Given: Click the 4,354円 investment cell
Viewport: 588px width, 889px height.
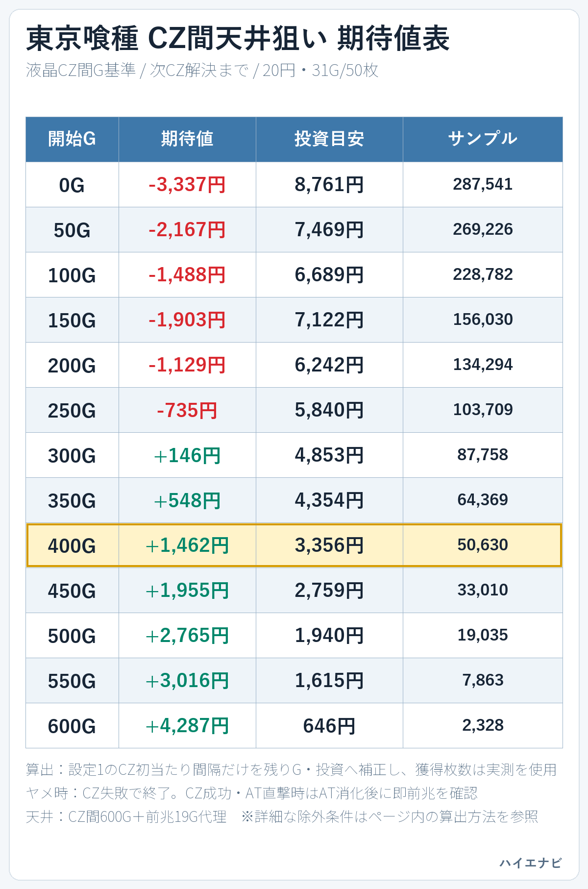Looking at the screenshot, I should pyautogui.click(x=329, y=500).
